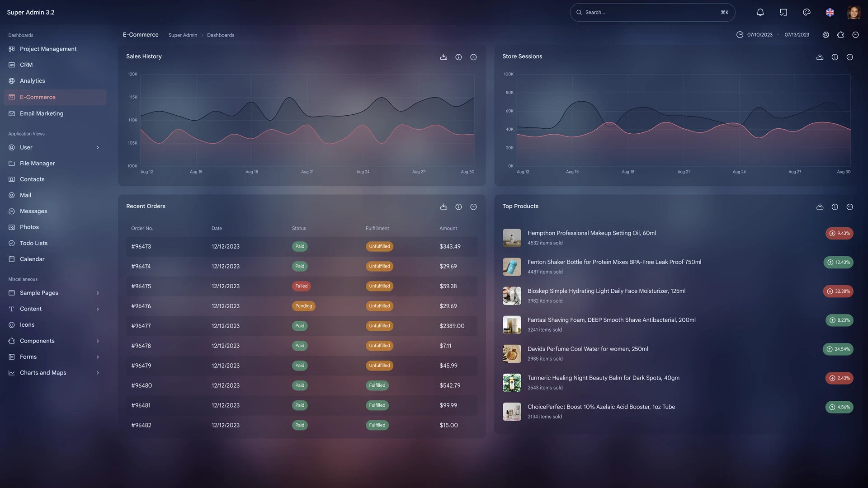
Task: Open Davids Perfume Cool Water product
Action: [x=588, y=349]
